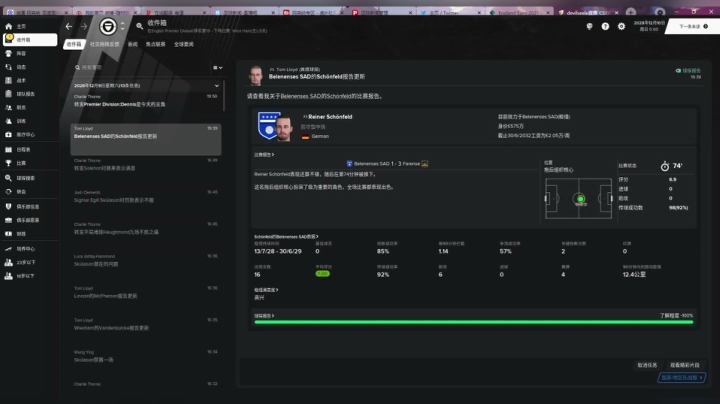Click the 下一条未读 continue button
This screenshot has width=720, height=404.
693,27
